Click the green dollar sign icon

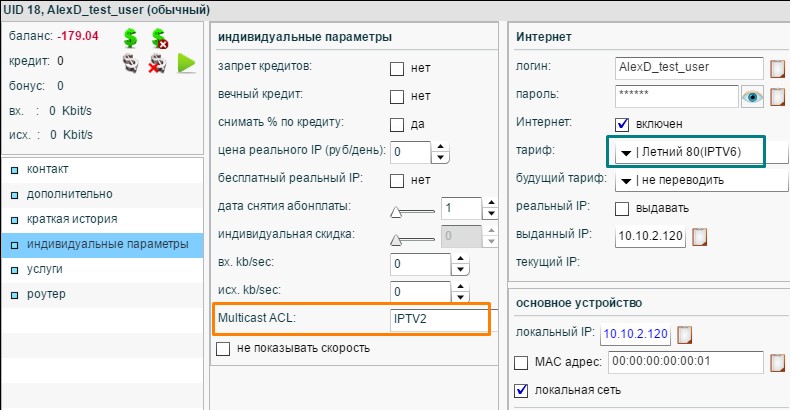[131, 39]
